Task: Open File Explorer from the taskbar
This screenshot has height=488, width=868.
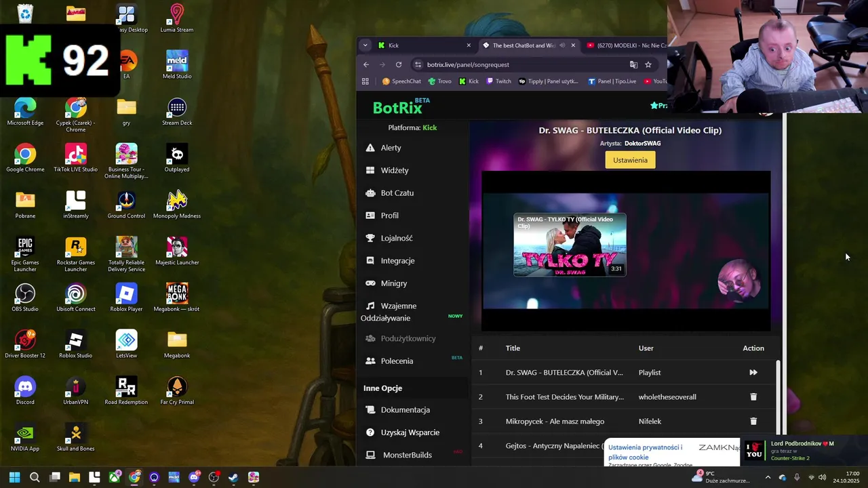Action: [x=75, y=477]
